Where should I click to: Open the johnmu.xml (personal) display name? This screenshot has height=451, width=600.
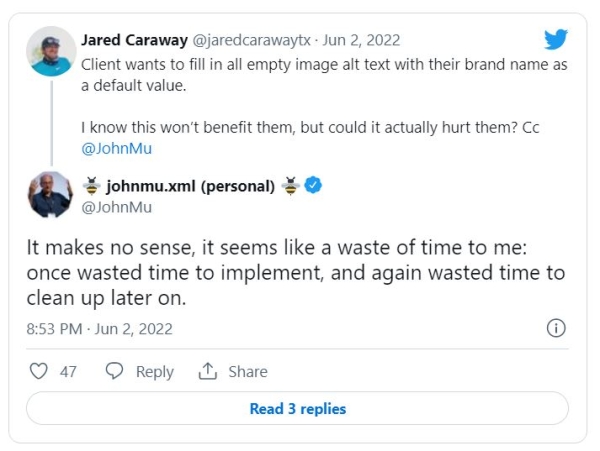click(190, 185)
